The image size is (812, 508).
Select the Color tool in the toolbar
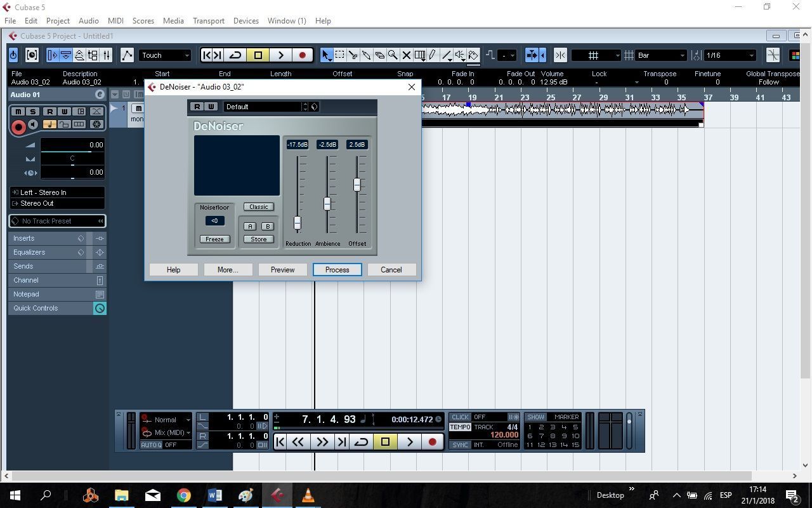(x=473, y=55)
